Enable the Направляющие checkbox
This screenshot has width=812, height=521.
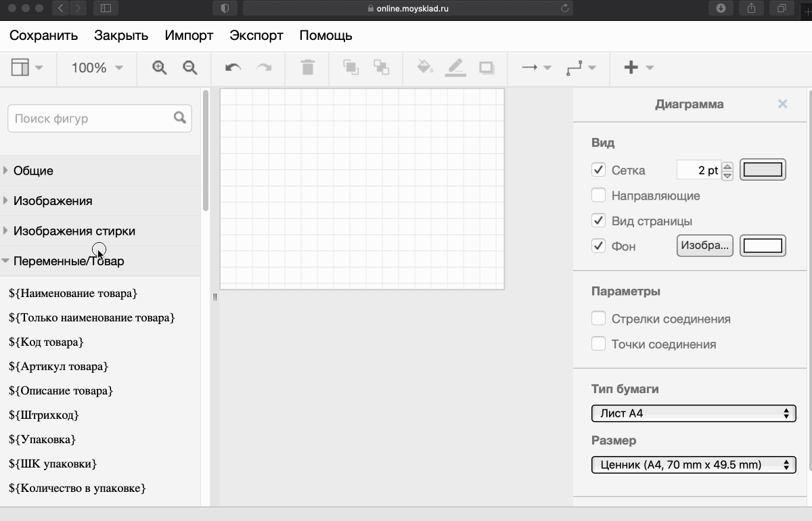point(598,196)
